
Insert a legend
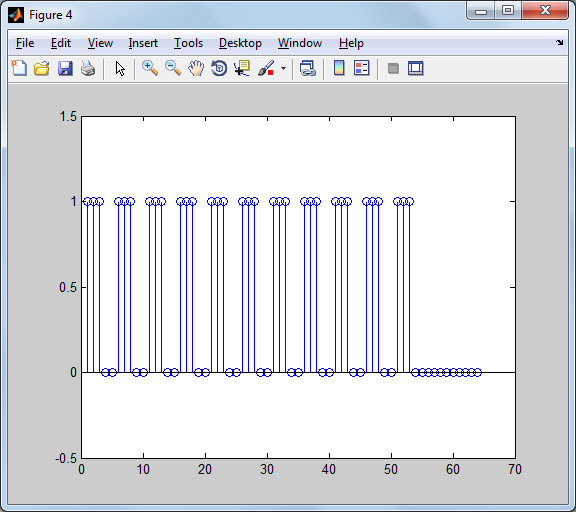361,68
